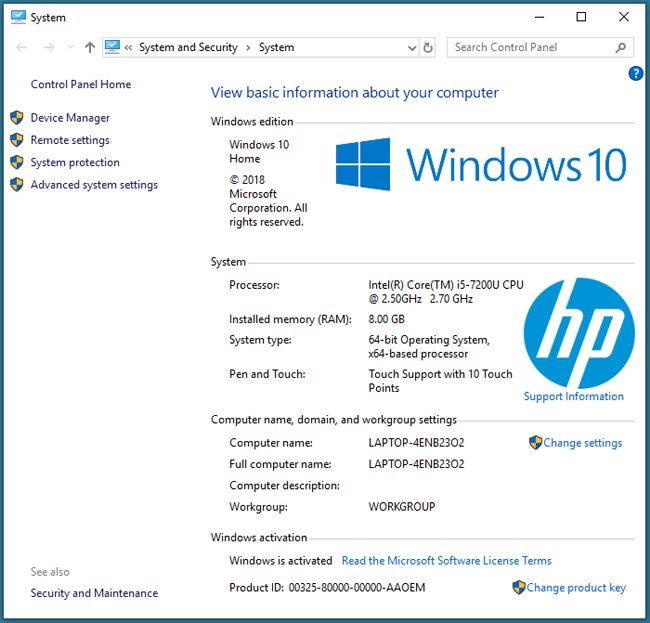Click Change settings for computer name
This screenshot has height=623, width=650.
click(582, 443)
